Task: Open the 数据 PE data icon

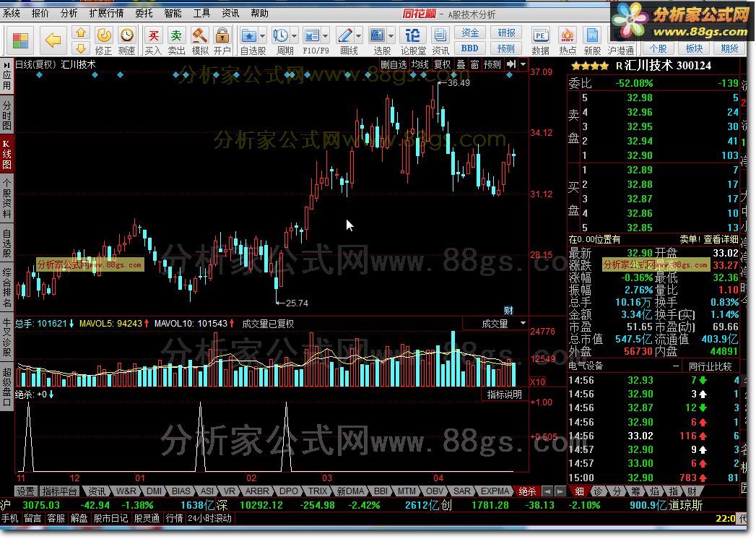Action: pos(541,41)
